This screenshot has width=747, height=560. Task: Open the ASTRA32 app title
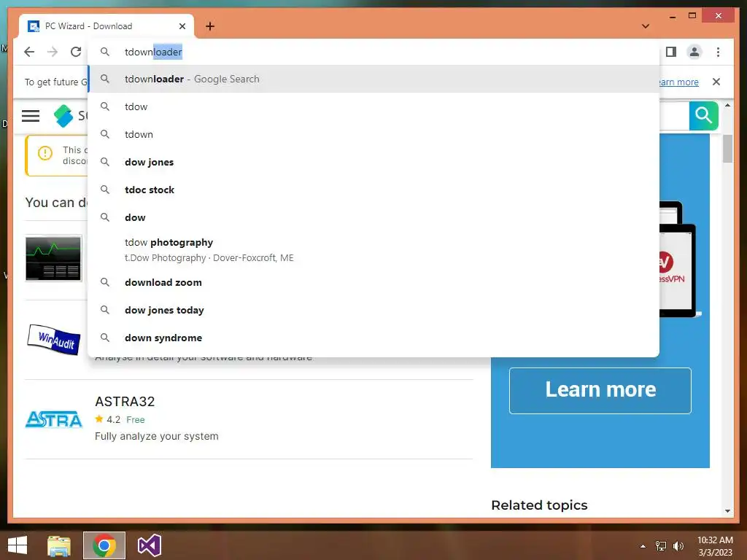[x=125, y=402]
